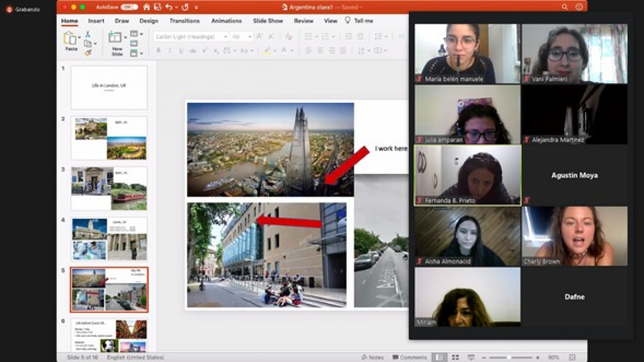
Task: Search icon in PowerPoint title bar
Action: point(565,7)
